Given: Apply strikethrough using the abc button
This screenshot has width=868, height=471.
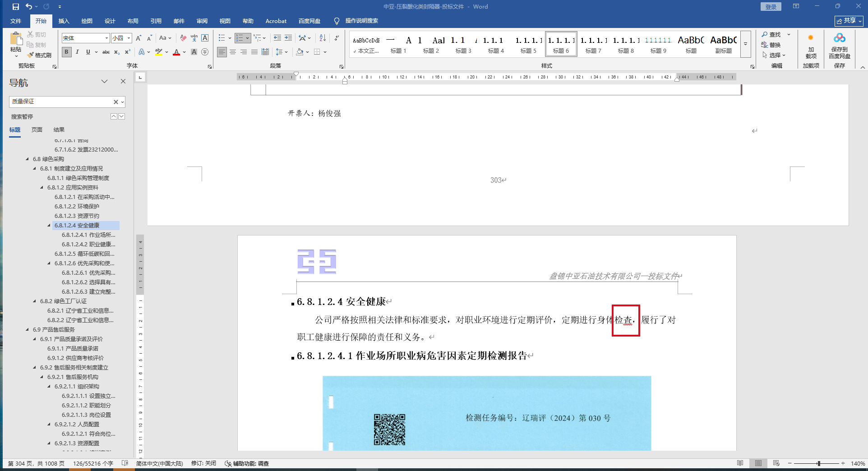Looking at the screenshot, I should 106,52.
